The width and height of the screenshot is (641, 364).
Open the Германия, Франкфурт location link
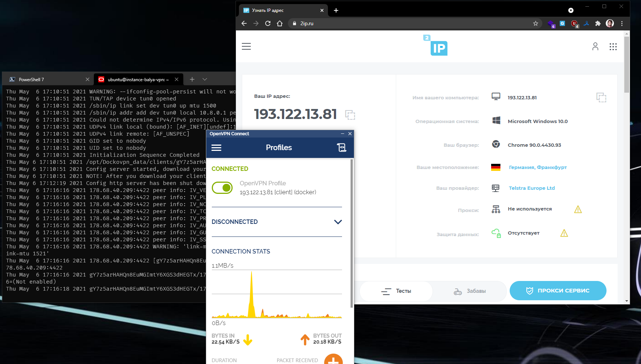[x=538, y=167]
